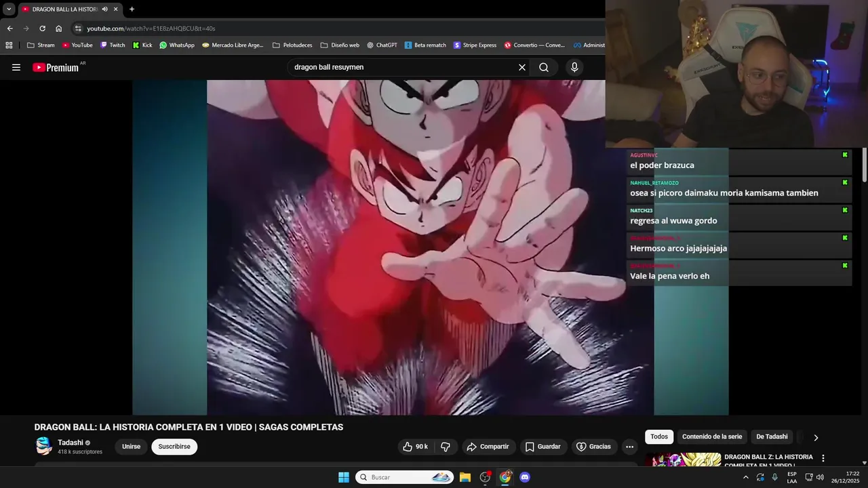Send thanks with the Gracias button
This screenshot has width=868, height=488.
(593, 447)
